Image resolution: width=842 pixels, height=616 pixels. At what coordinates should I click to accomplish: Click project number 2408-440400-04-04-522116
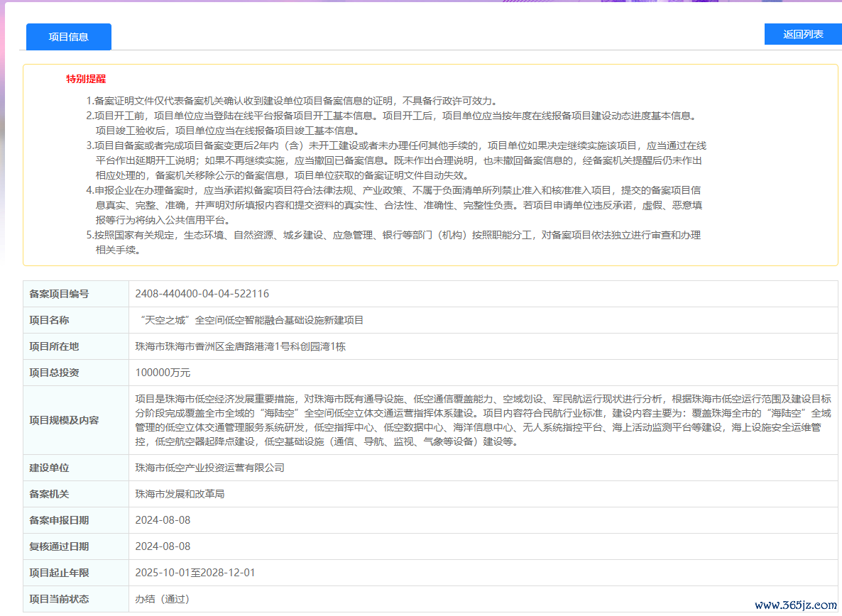click(x=202, y=294)
